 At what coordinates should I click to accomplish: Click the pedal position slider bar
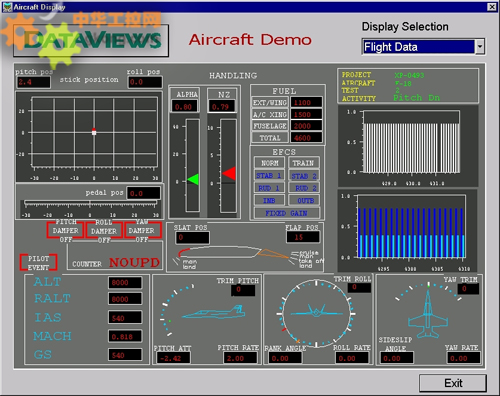click(90, 202)
